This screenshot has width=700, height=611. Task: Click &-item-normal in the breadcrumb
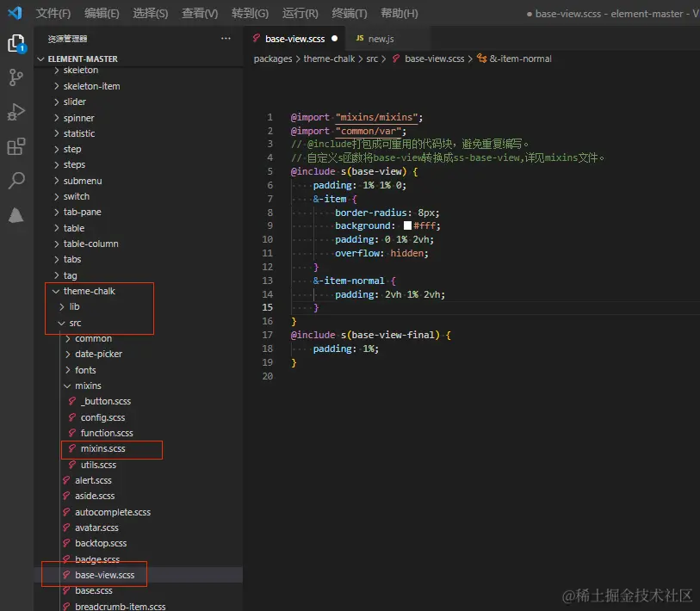pyautogui.click(x=520, y=59)
